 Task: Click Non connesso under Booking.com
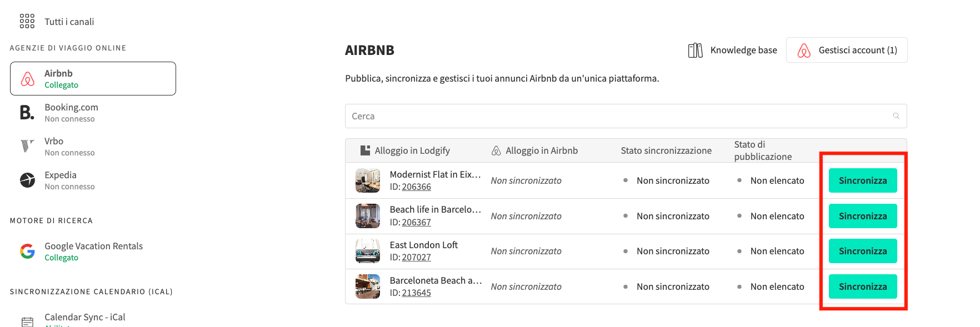[69, 119]
